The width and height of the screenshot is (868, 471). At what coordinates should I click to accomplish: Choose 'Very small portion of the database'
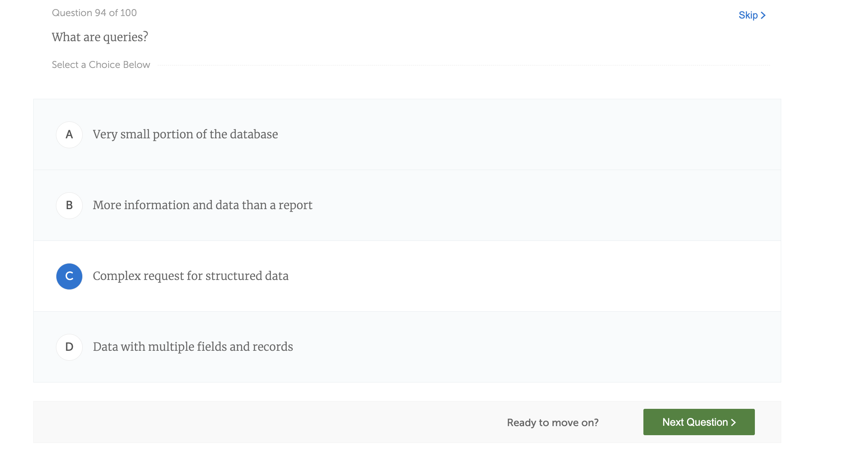(185, 135)
